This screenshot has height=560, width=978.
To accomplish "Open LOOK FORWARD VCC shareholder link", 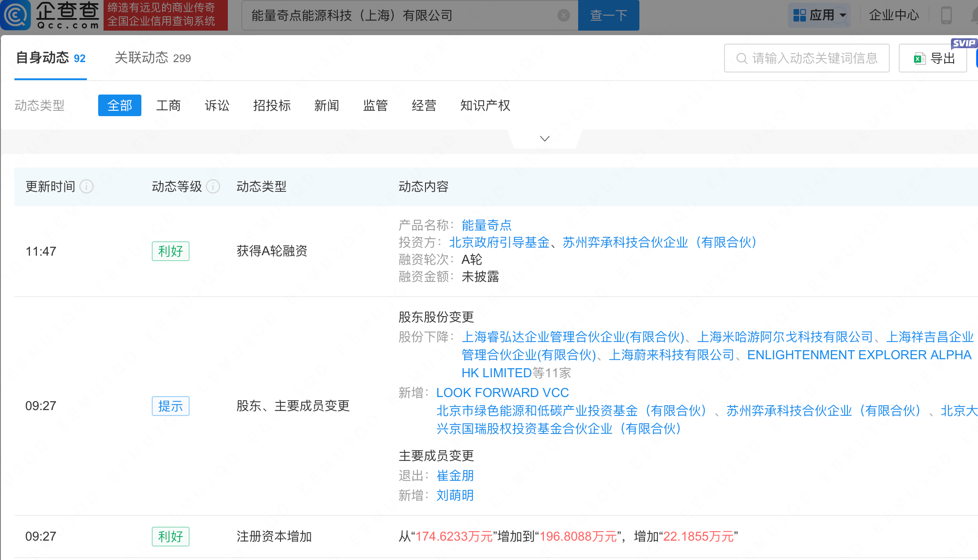I will [502, 393].
